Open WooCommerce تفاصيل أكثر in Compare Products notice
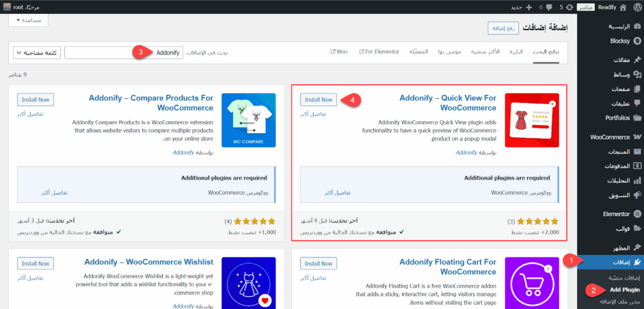Viewport: 644px width, 309px height. click(x=54, y=192)
